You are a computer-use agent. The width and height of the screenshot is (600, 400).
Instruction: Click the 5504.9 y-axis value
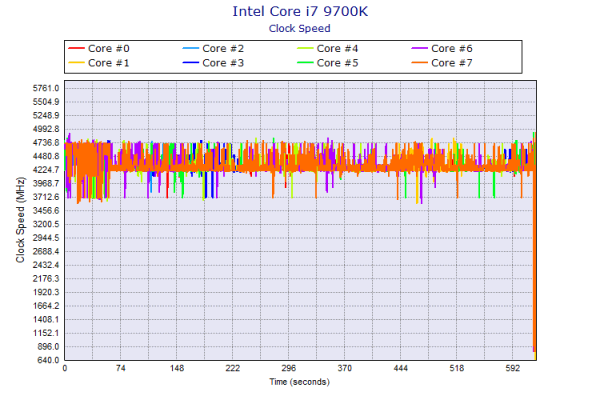(46, 102)
